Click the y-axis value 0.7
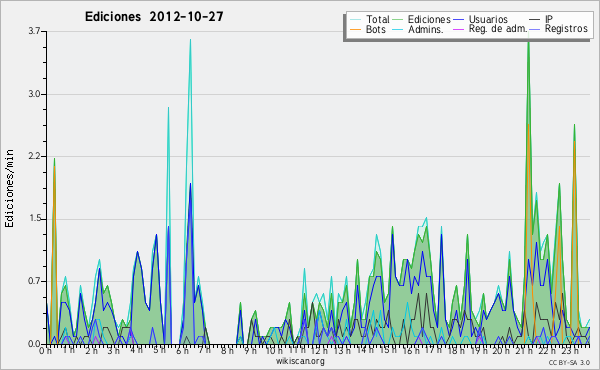Image resolution: width=600 pixels, height=370 pixels. click(34, 281)
